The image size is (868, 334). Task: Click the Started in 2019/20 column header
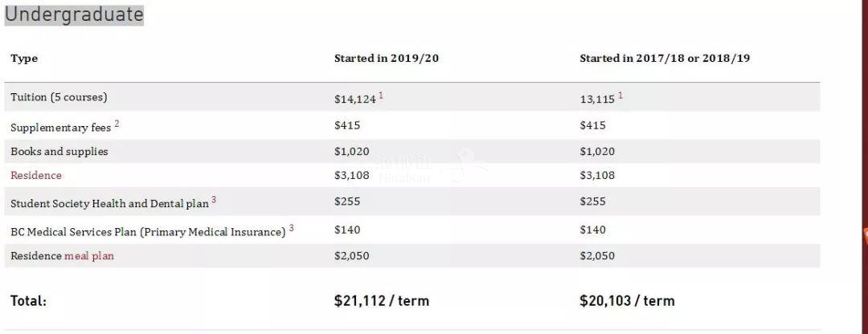pyautogui.click(x=387, y=59)
